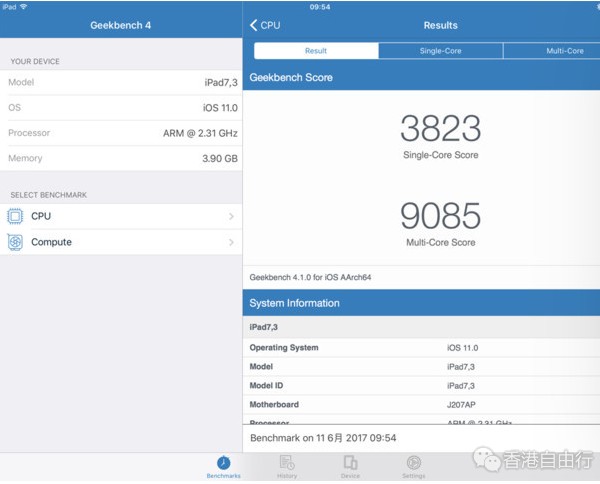This screenshot has height=484, width=600.
Task: Tap the Single-Core Score label
Action: 440,155
